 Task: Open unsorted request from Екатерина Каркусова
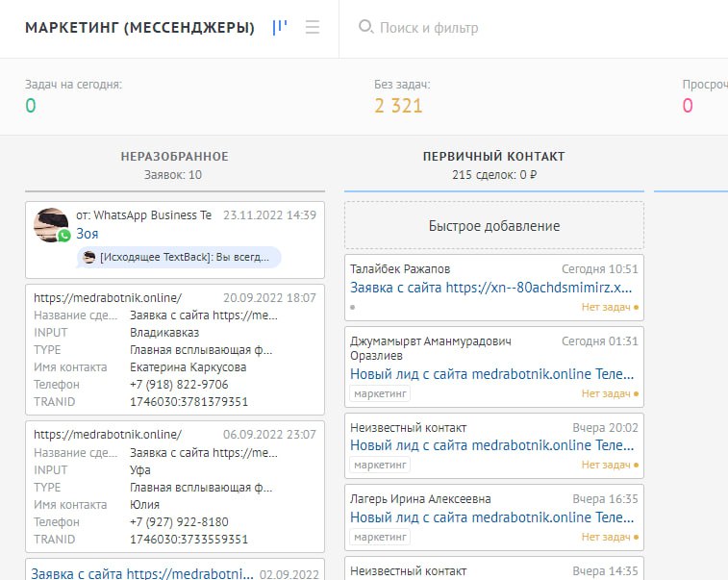coord(174,349)
